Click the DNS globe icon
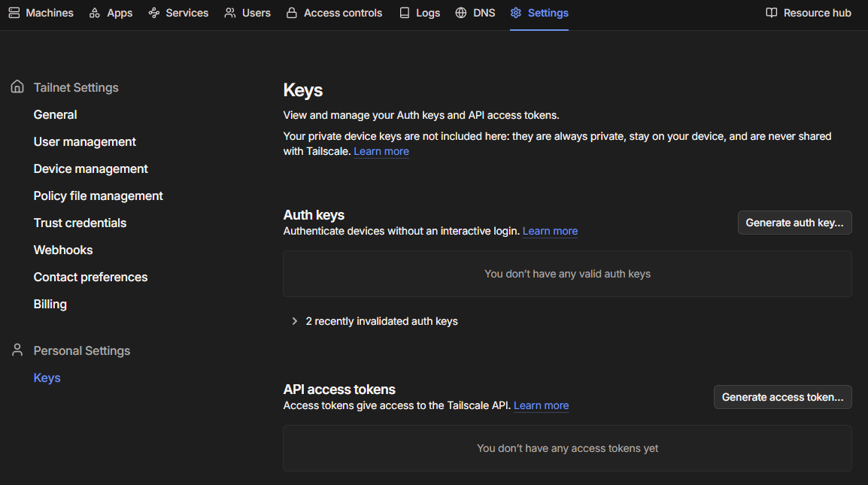 (x=460, y=13)
